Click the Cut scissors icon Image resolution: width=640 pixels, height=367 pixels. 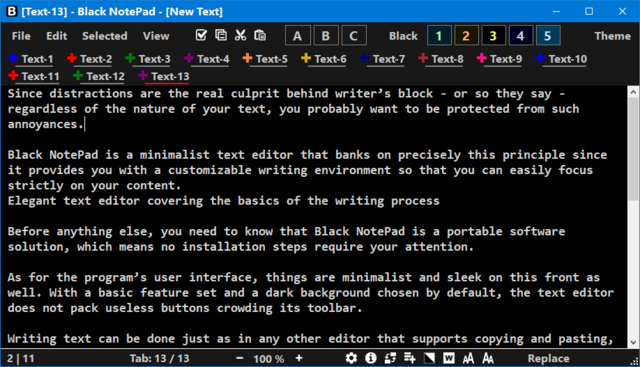tap(240, 36)
